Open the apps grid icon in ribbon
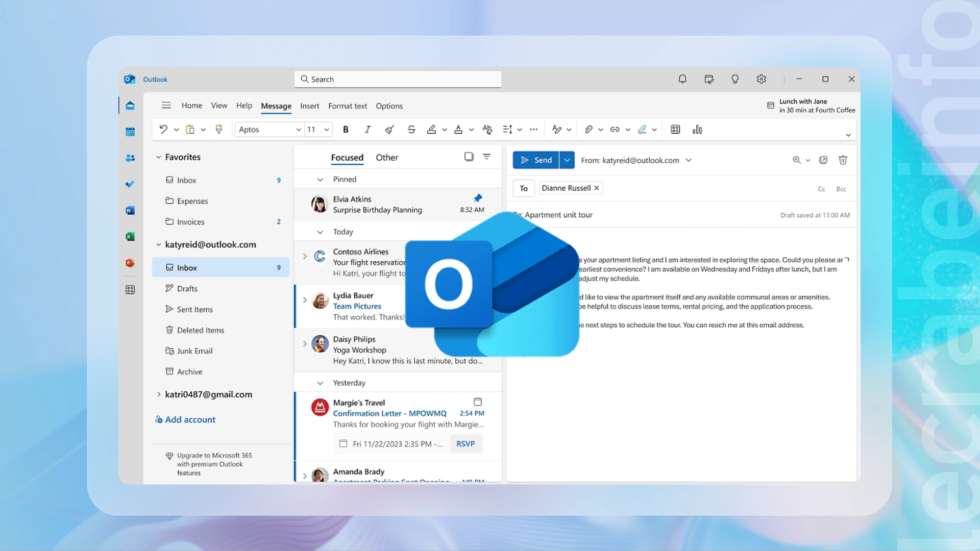 [x=675, y=130]
